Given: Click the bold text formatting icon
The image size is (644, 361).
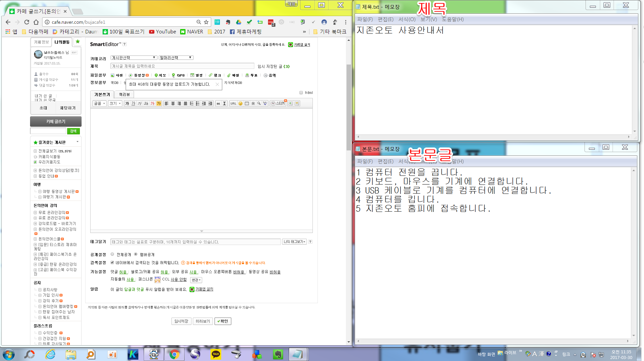Looking at the screenshot, I should pos(127,104).
